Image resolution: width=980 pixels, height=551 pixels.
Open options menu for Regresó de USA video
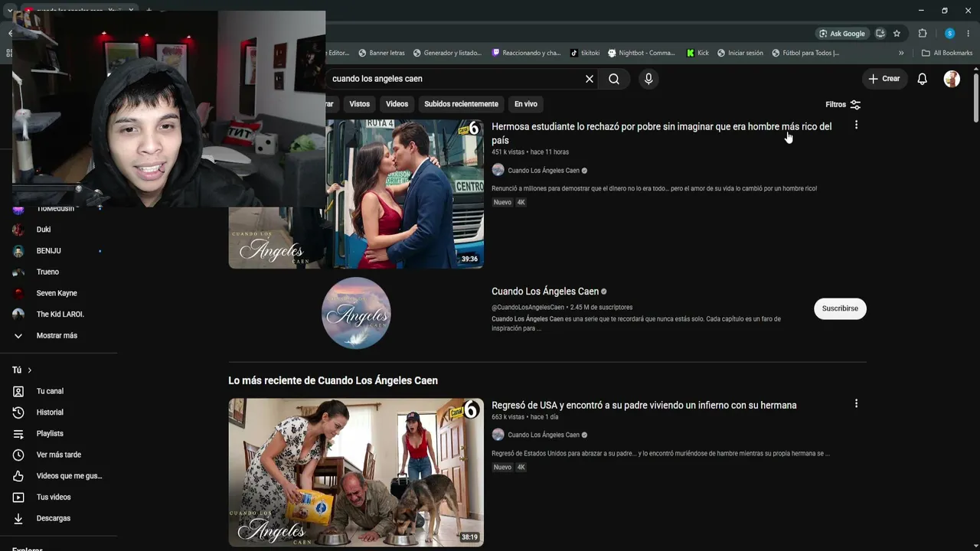(856, 403)
